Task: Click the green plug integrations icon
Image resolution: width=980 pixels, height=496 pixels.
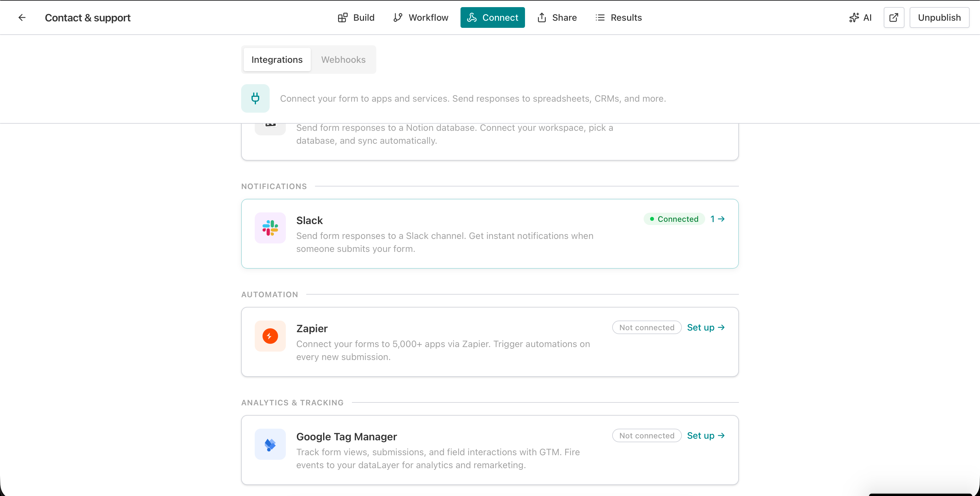Action: [255, 98]
